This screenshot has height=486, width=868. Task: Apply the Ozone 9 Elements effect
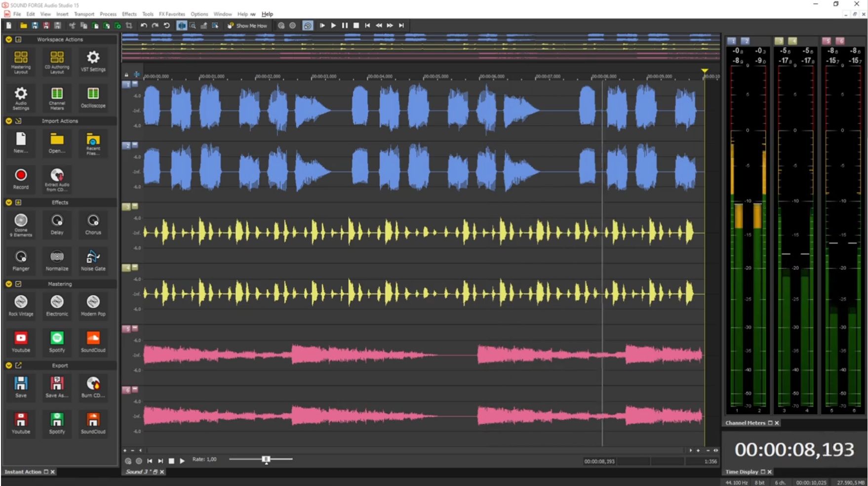tap(20, 225)
